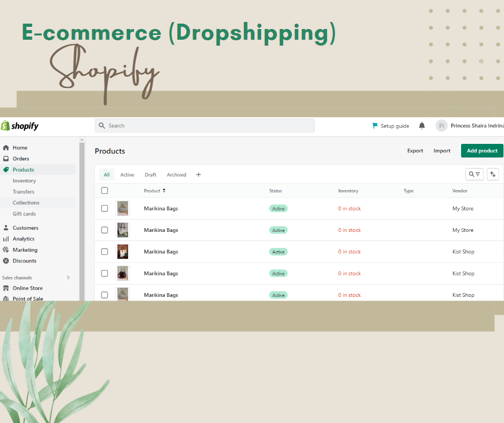Screen dimensions: 504x423
Task: Click the Setup guide flag icon
Action: (x=375, y=126)
